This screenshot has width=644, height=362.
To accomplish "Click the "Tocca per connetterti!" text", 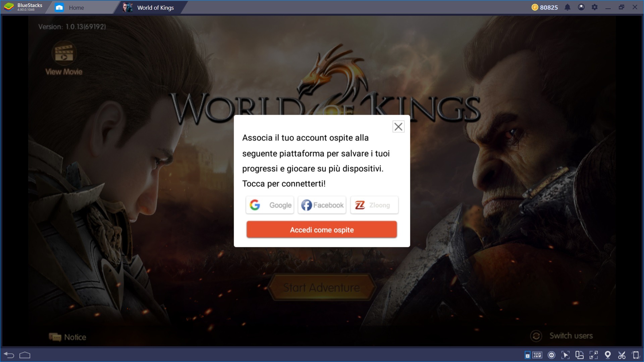I will tap(284, 184).
